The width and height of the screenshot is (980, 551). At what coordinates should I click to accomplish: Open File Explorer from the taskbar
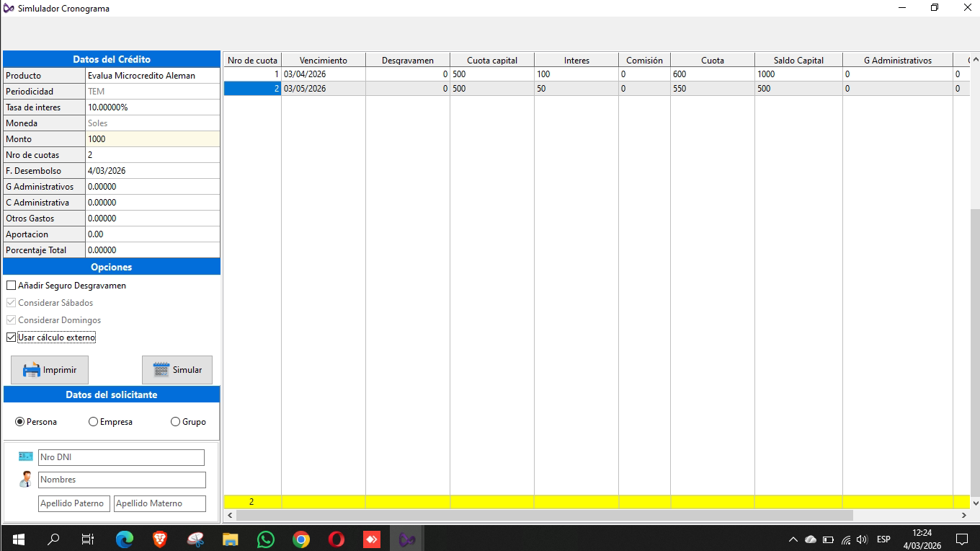pos(231,539)
